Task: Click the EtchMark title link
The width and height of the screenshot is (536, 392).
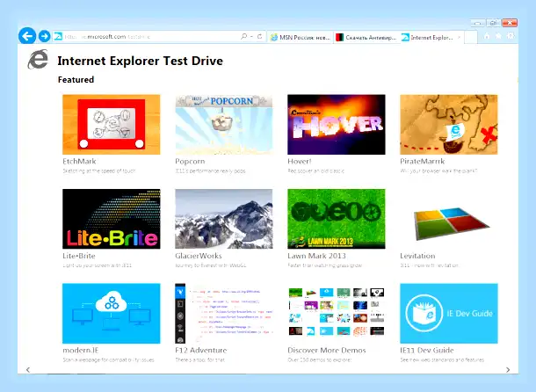Action: [79, 161]
